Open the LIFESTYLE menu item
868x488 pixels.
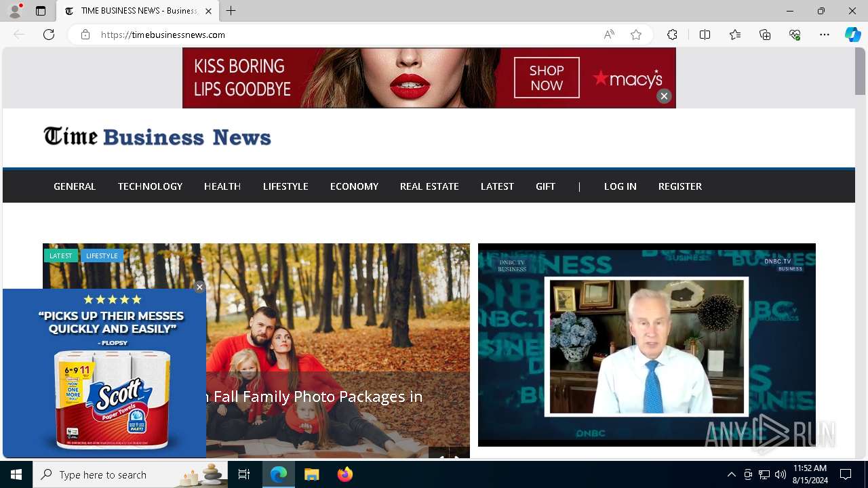[x=285, y=186]
